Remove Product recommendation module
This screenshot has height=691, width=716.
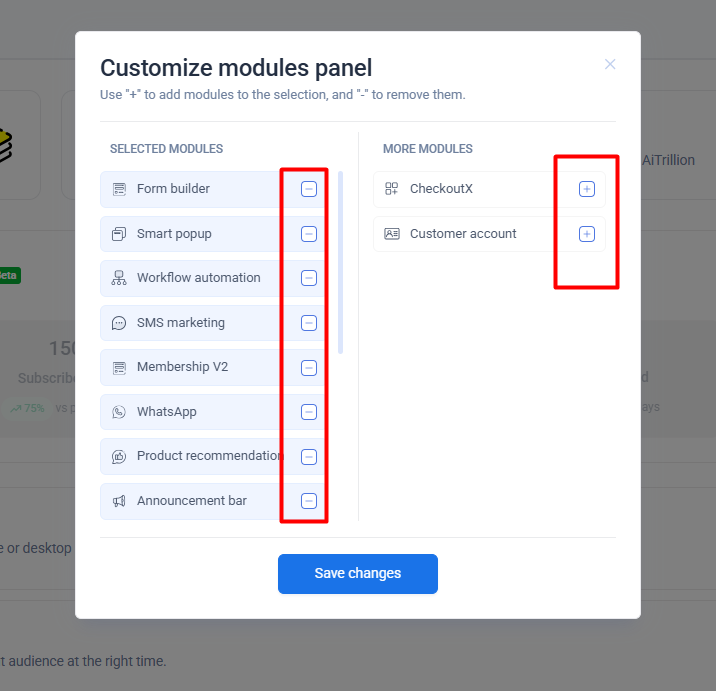(309, 456)
